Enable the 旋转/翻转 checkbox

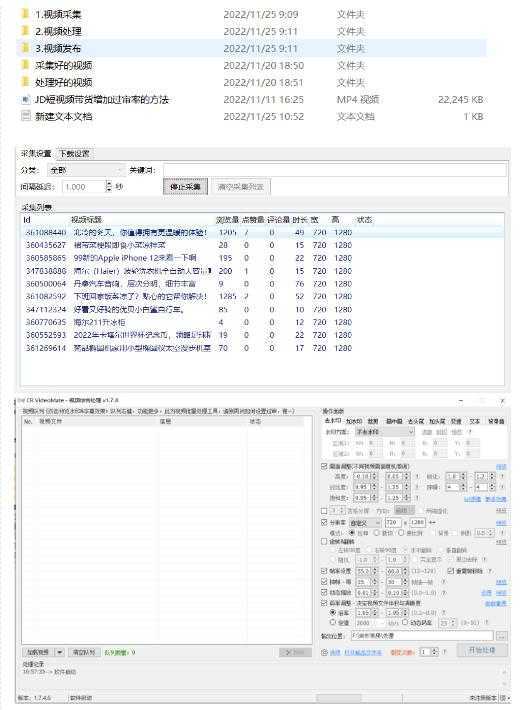[324, 541]
